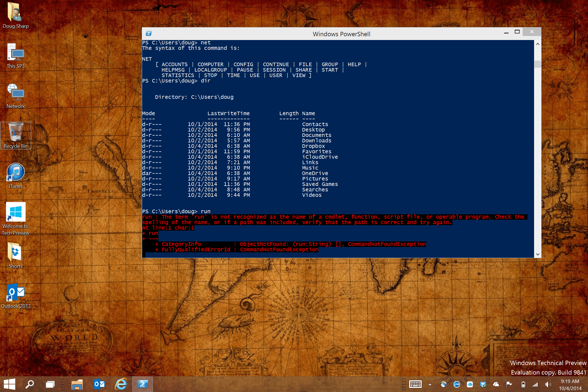Click the 'Contacts' directory entry
This screenshot has width=588, height=392.
click(x=315, y=124)
